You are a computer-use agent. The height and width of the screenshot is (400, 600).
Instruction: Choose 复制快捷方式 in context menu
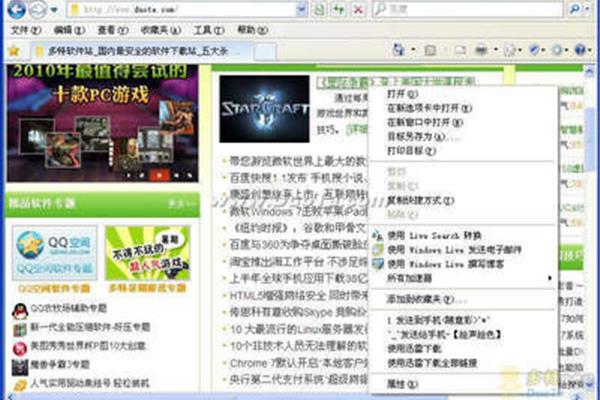coord(462,200)
